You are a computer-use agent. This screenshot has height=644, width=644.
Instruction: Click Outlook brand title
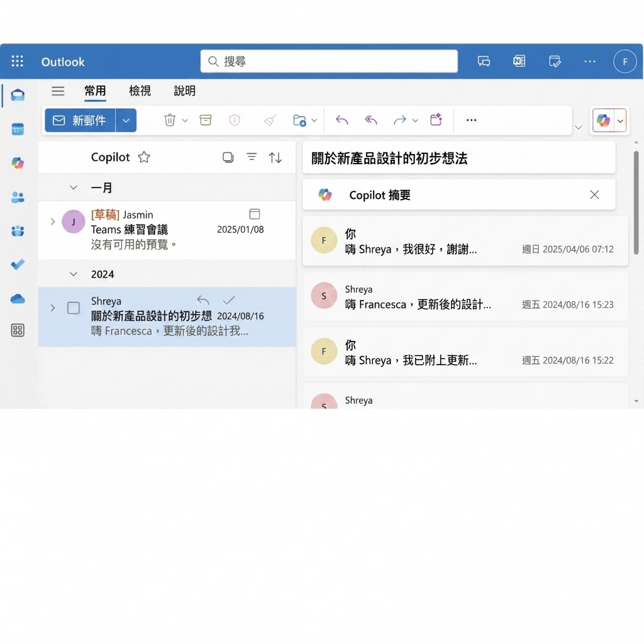63,62
